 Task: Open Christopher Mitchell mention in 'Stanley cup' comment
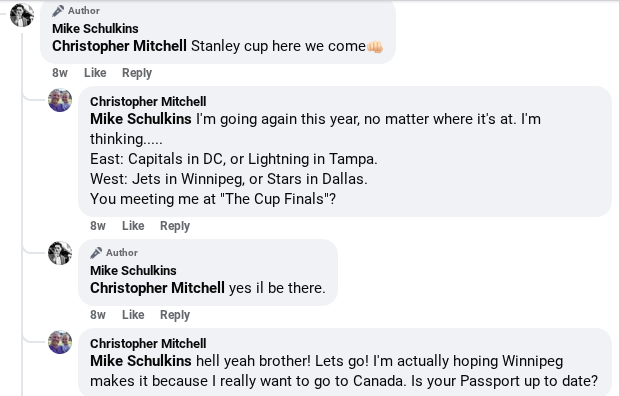click(x=119, y=46)
